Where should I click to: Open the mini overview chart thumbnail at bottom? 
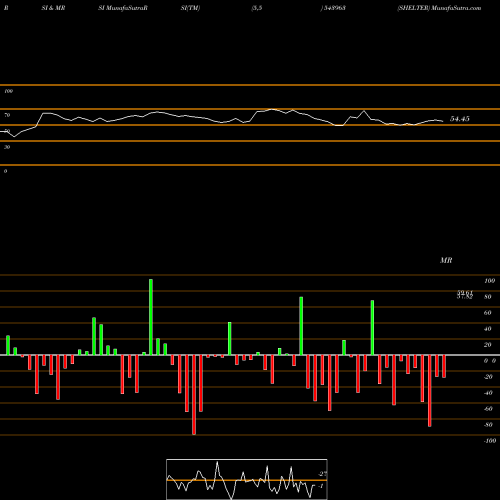247,479
